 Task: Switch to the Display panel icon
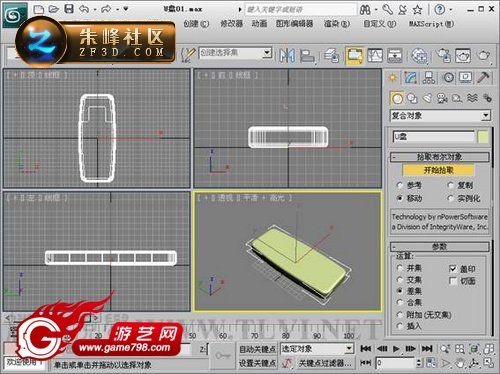coord(465,78)
